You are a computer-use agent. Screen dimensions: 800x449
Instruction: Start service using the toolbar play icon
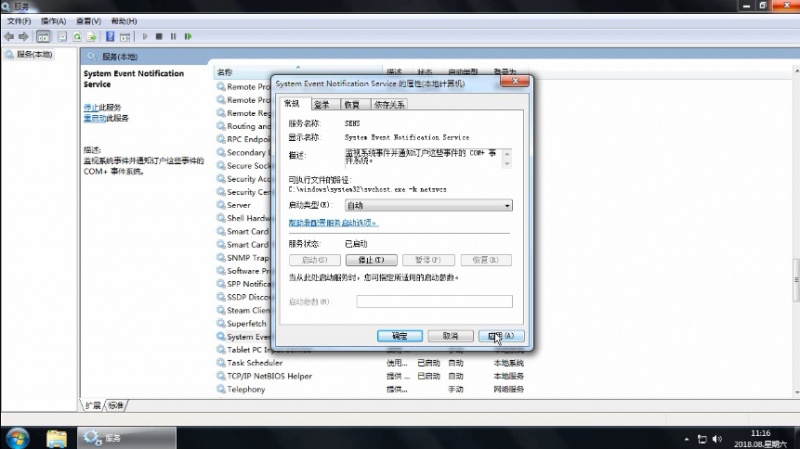pyautogui.click(x=145, y=37)
